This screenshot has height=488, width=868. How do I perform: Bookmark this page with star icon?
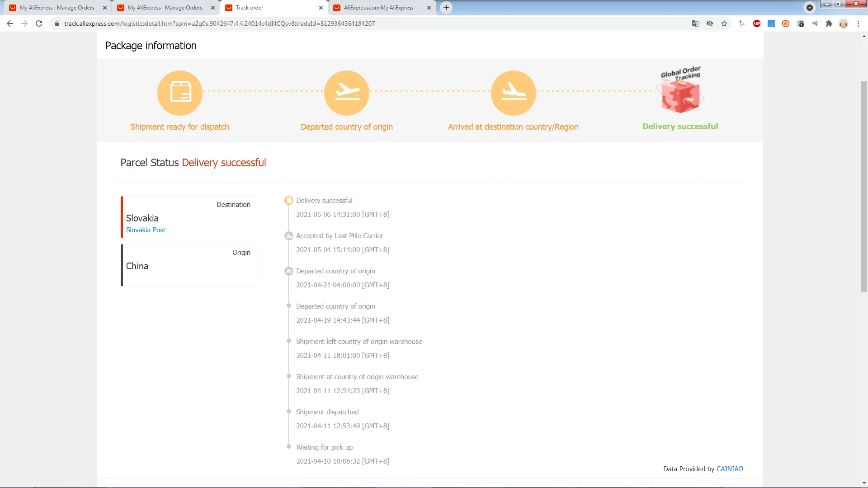[x=724, y=23]
